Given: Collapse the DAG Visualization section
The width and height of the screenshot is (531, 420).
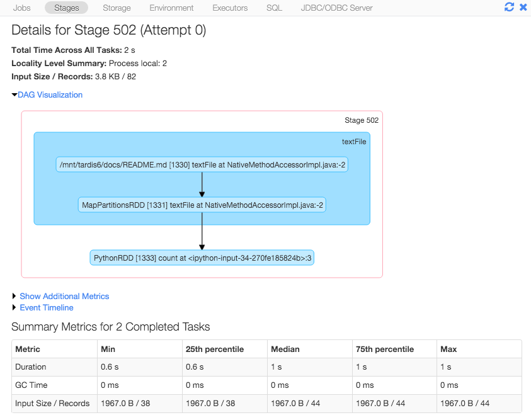Looking at the screenshot, I should click(14, 95).
